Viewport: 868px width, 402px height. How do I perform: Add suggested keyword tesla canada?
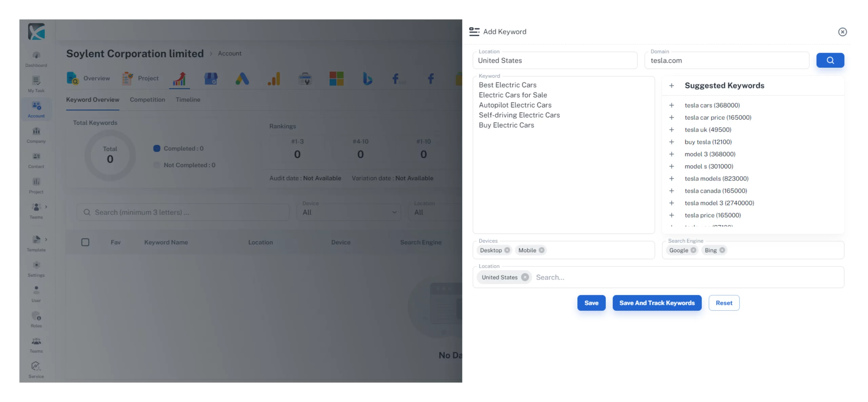(671, 191)
